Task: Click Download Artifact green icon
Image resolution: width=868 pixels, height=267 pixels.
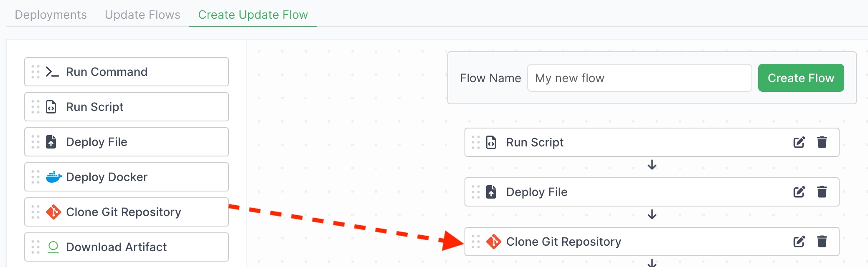Action: [x=53, y=247]
